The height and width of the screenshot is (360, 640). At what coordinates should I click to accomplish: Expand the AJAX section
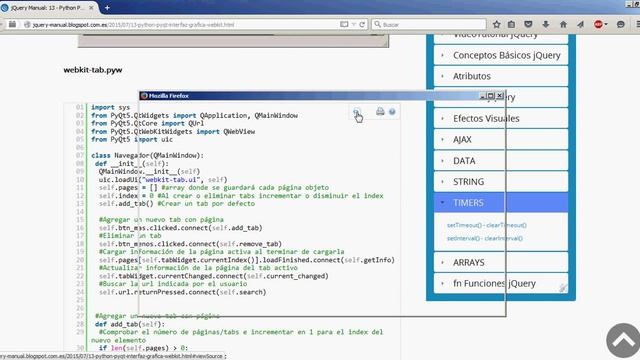pyautogui.click(x=501, y=140)
